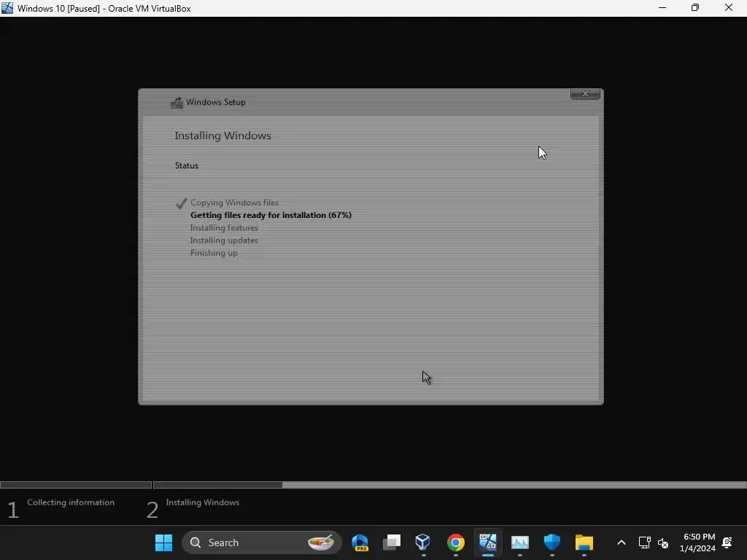Image resolution: width=747 pixels, height=560 pixels.
Task: Open Windows Security shield from taskbar
Action: pyautogui.click(x=551, y=542)
